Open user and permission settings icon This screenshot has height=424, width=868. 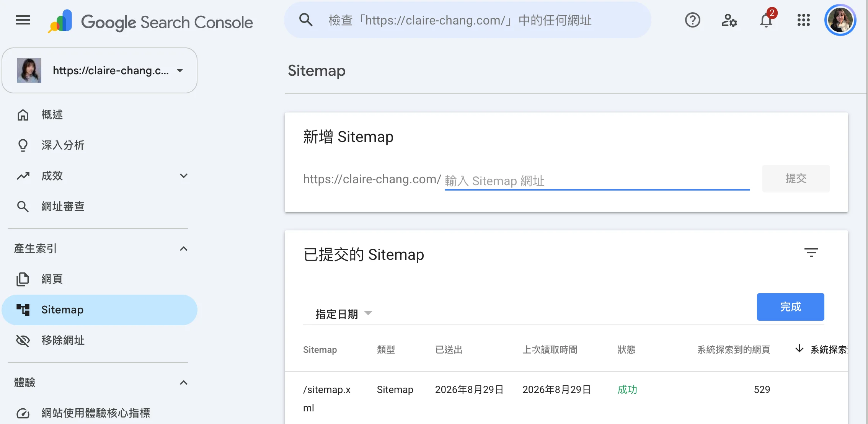coord(729,20)
